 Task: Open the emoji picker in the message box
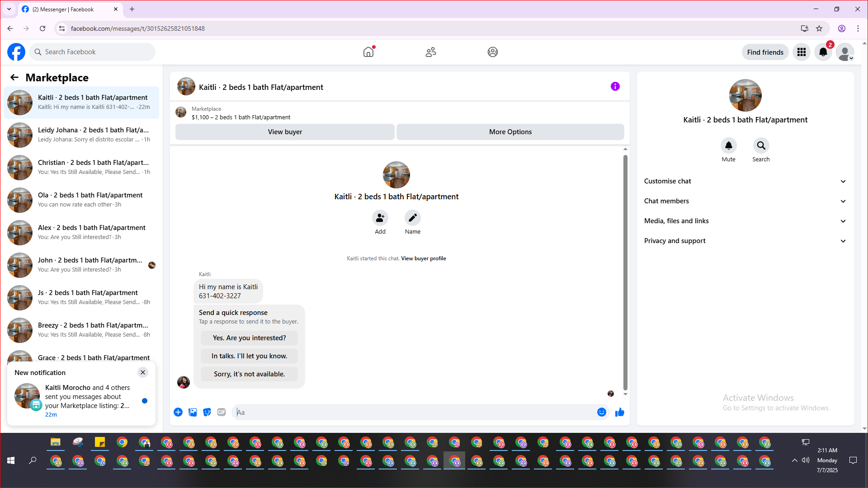[601, 412]
